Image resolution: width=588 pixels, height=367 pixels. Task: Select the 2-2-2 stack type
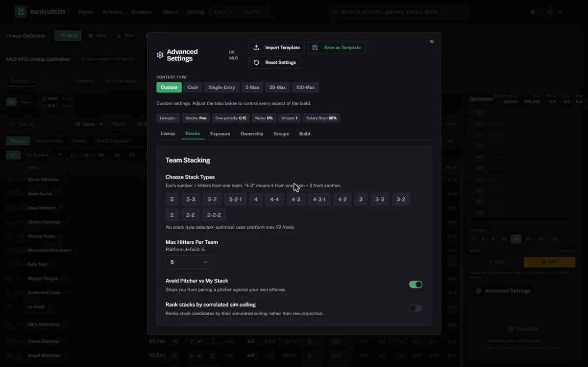coord(214,215)
